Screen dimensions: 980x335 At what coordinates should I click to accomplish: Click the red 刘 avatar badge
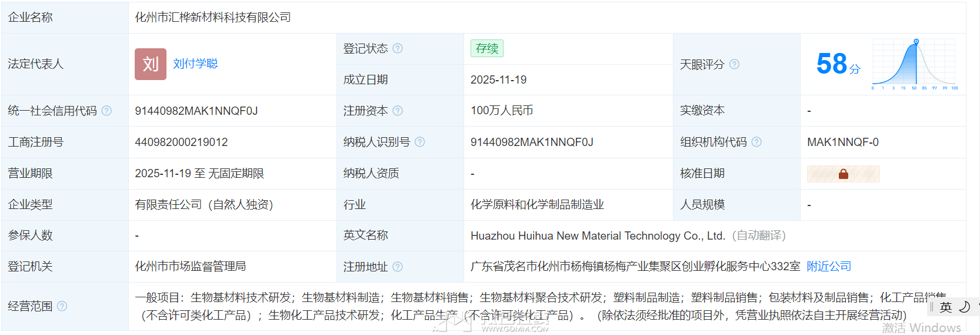151,64
